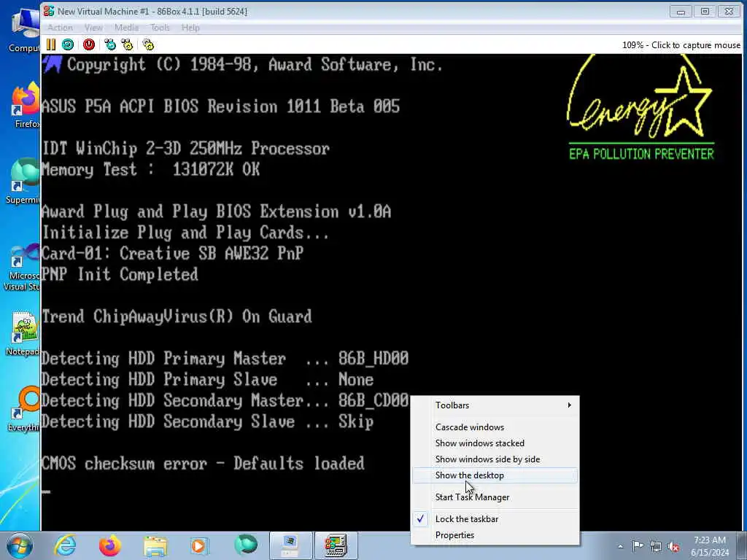Click the muted volume tray icon
The image size is (747, 560).
pyautogui.click(x=673, y=547)
